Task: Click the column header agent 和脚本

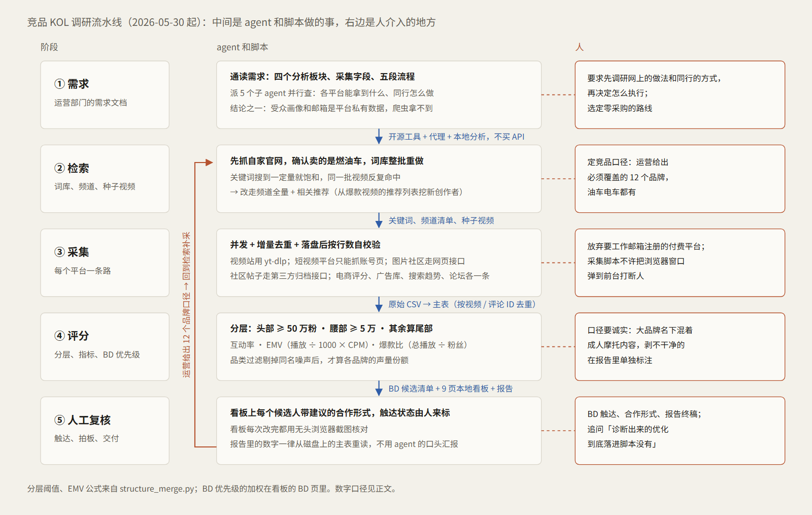Action: tap(243, 47)
